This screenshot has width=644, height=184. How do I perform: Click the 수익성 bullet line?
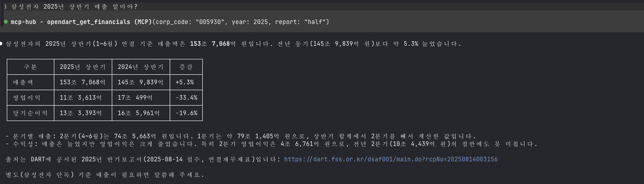point(272,144)
